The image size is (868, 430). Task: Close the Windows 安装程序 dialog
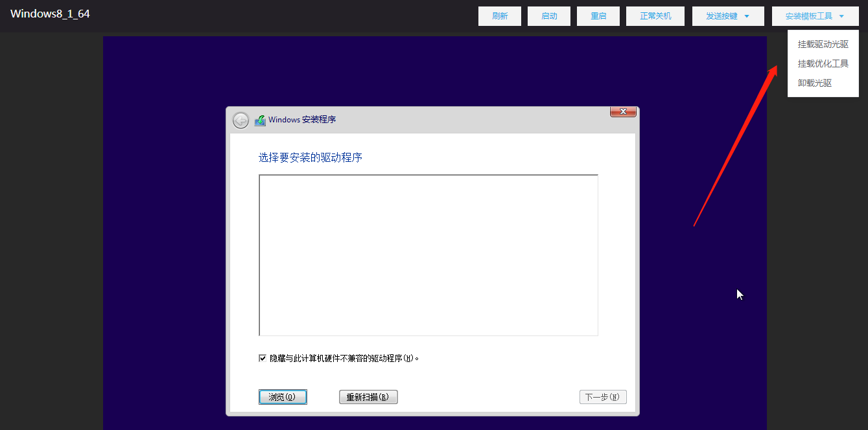click(623, 111)
